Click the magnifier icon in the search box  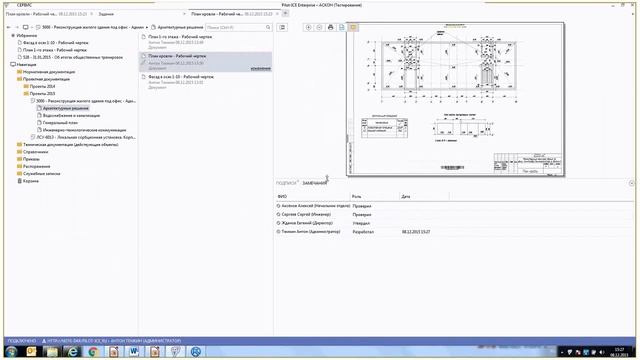(268, 27)
